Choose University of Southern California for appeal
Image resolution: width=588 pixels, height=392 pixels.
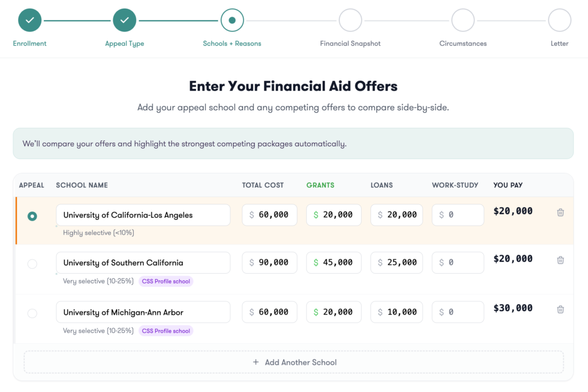(x=32, y=265)
